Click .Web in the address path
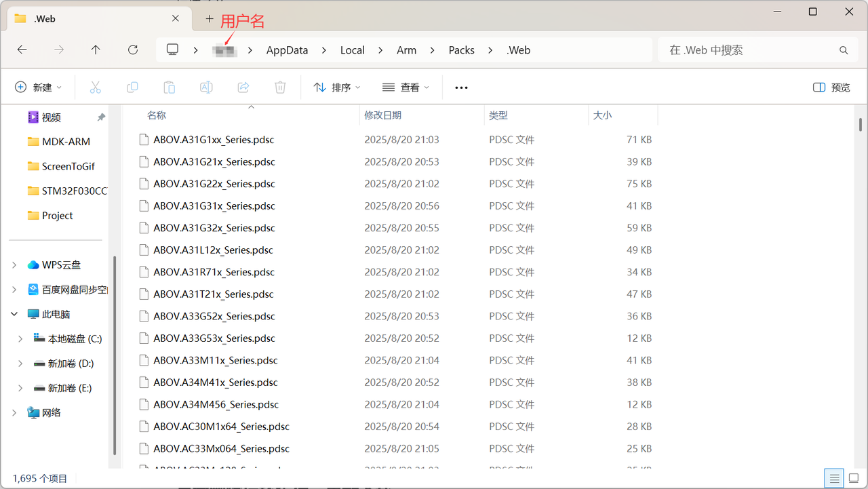 [x=519, y=50]
